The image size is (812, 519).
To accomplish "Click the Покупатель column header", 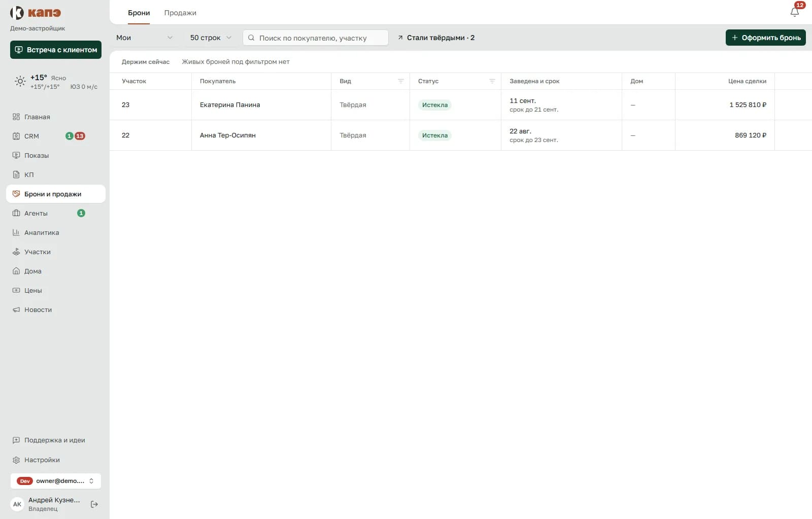I will click(218, 81).
